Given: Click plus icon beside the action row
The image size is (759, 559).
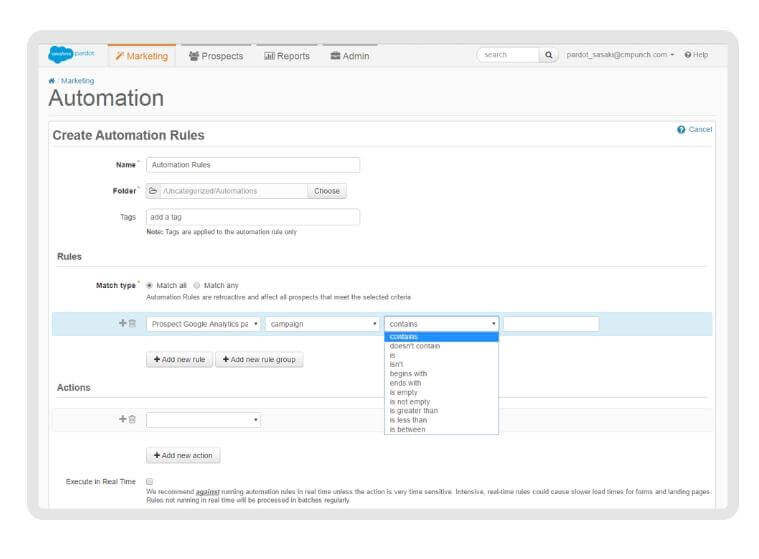Looking at the screenshot, I should point(122,420).
